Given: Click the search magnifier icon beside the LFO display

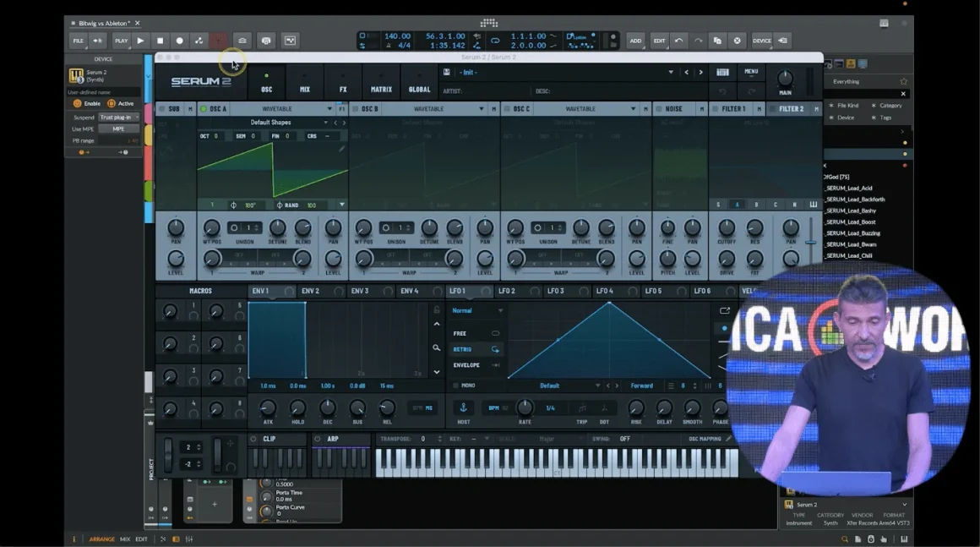Looking at the screenshot, I should point(437,347).
